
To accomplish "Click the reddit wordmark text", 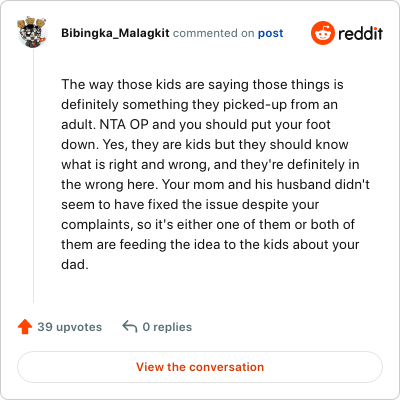I will 360,33.
